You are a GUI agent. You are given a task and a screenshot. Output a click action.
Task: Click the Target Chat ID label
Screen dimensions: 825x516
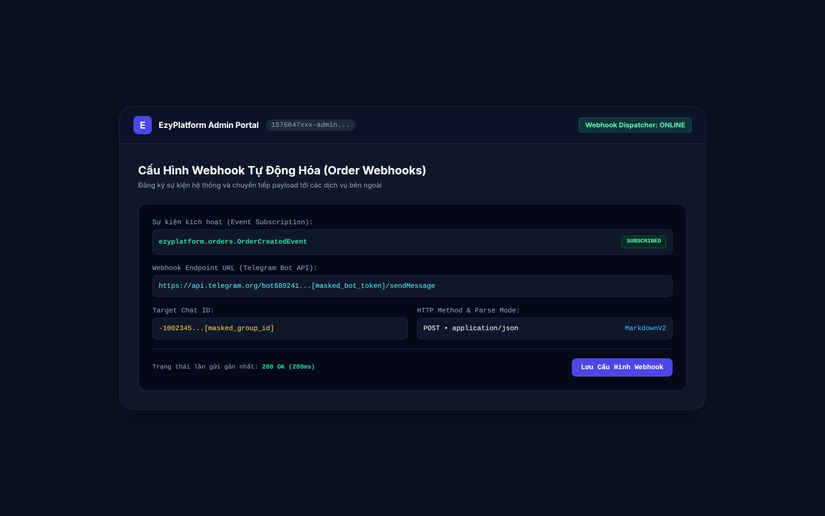pos(183,310)
